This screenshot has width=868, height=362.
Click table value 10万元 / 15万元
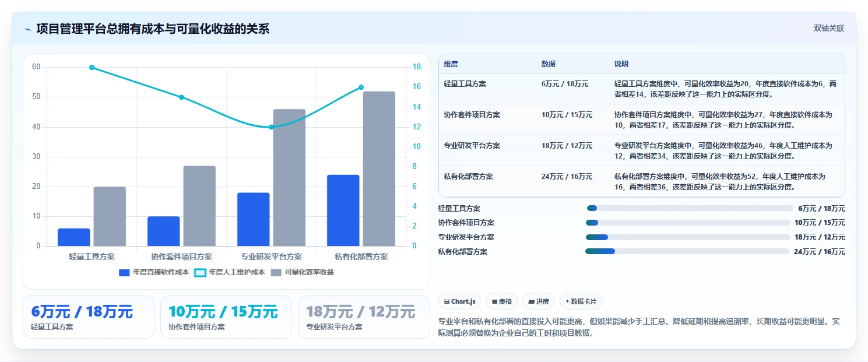point(567,115)
